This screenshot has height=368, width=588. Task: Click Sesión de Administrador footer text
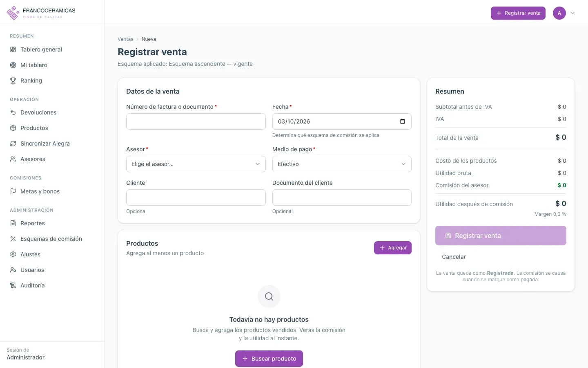point(26,354)
